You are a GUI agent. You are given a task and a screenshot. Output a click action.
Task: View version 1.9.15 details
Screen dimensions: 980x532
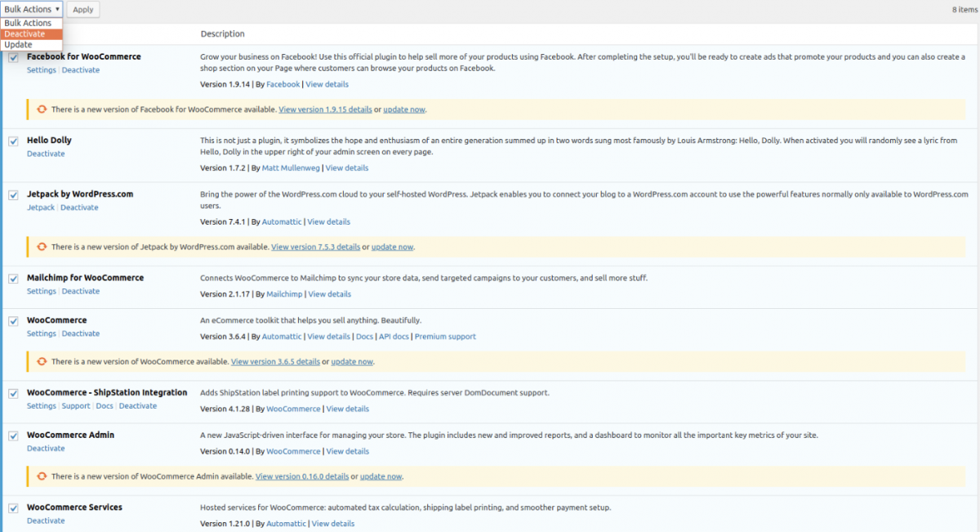click(325, 110)
